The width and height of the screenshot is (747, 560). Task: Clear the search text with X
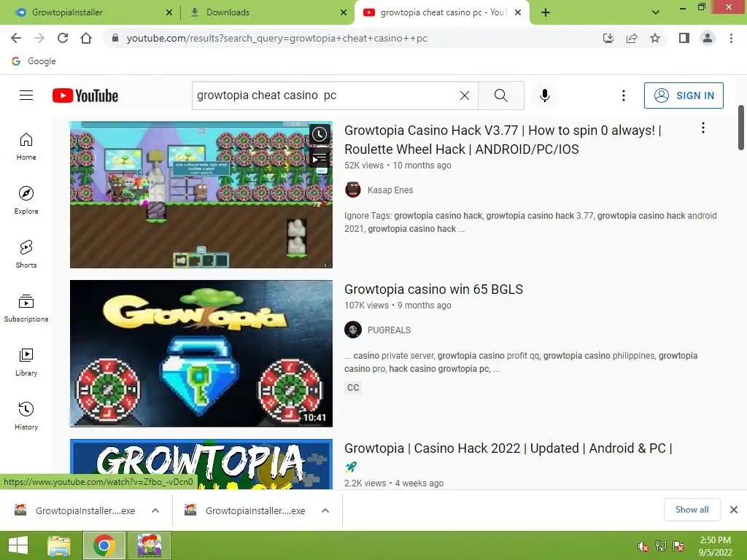(x=465, y=96)
